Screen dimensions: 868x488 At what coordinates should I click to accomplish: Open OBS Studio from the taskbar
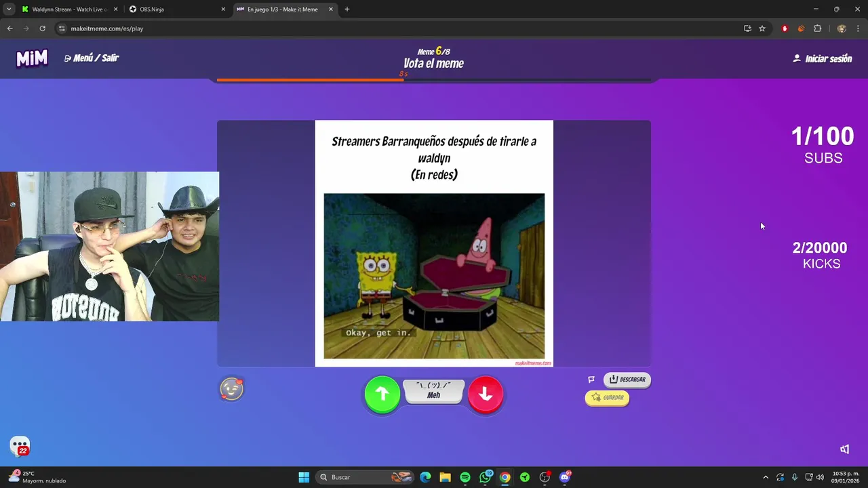tap(545, 477)
